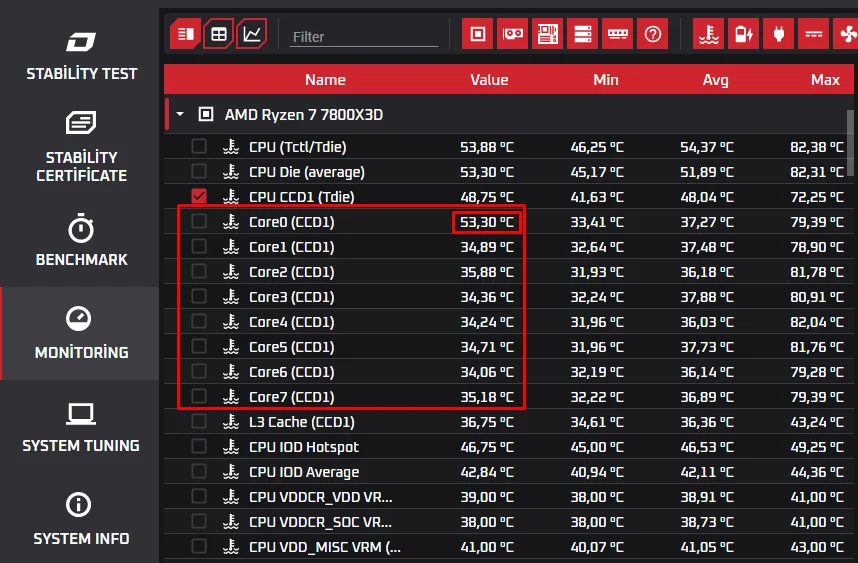This screenshot has height=563, width=858.
Task: Select the Core4 (CCD1) checkbox
Action: [199, 321]
